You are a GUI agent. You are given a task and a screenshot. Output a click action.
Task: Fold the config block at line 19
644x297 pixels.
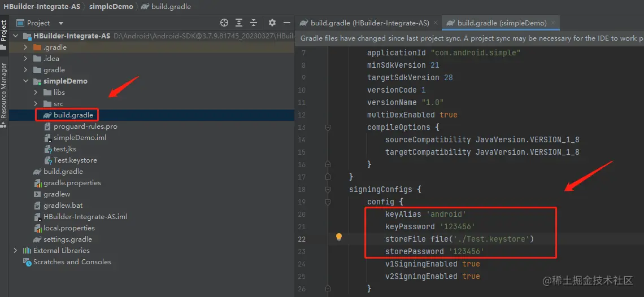[x=328, y=202]
